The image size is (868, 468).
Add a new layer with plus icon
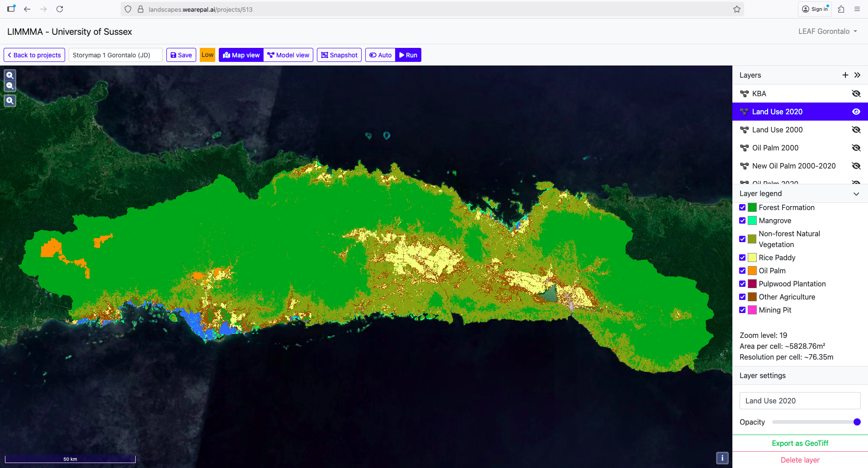[x=845, y=75]
